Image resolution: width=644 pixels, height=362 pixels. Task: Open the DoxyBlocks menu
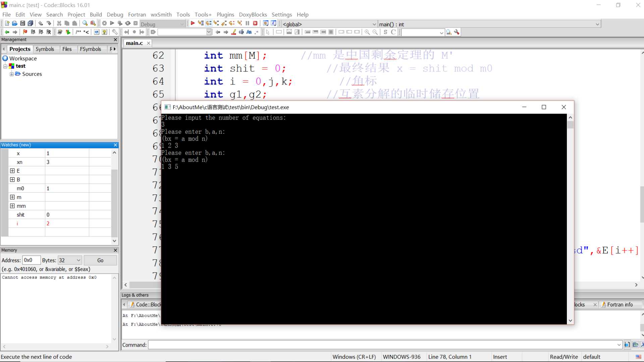pos(253,14)
